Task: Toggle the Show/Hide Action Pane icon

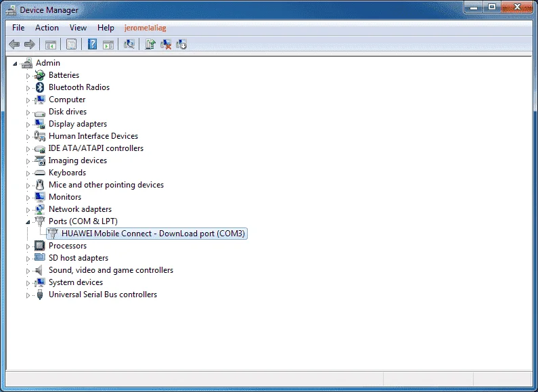Action: (x=108, y=44)
